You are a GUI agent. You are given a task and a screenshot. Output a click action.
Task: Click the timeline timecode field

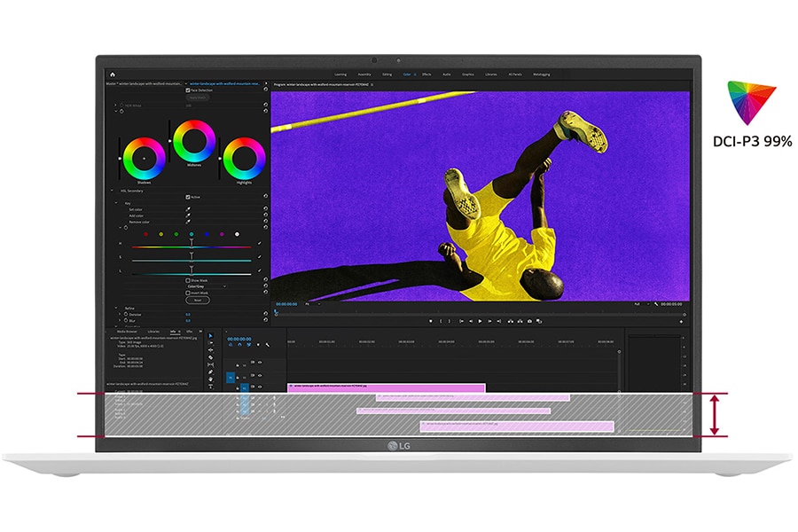tap(239, 339)
